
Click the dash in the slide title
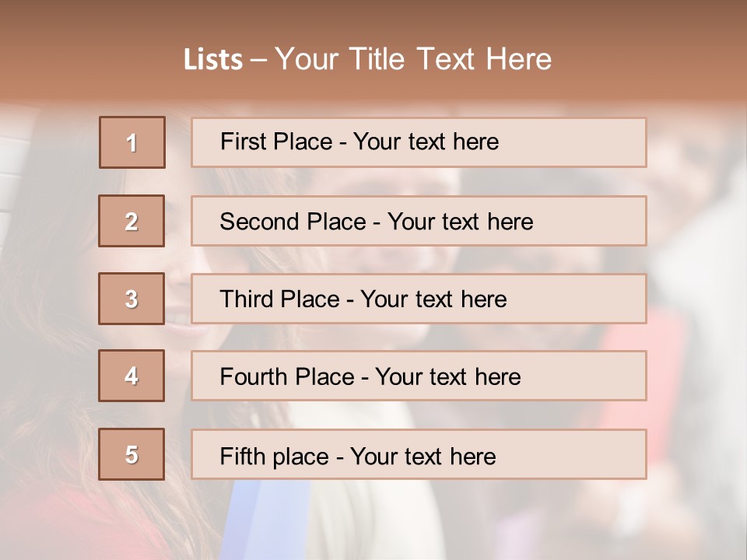[x=259, y=60]
